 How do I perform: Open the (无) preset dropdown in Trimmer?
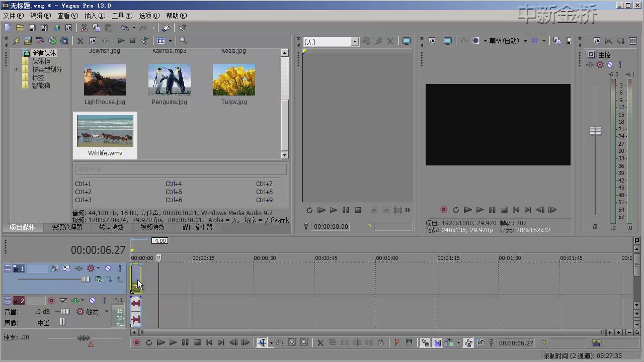pos(355,42)
